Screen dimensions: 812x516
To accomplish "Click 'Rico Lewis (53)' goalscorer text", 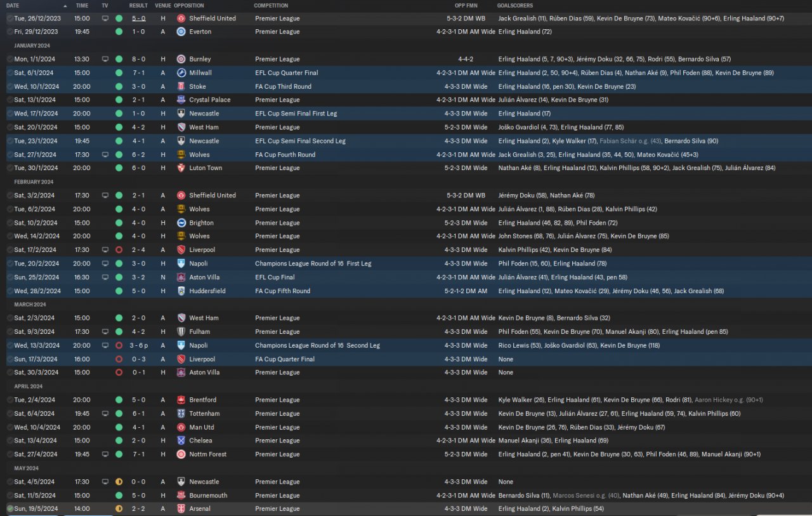I will [520, 345].
